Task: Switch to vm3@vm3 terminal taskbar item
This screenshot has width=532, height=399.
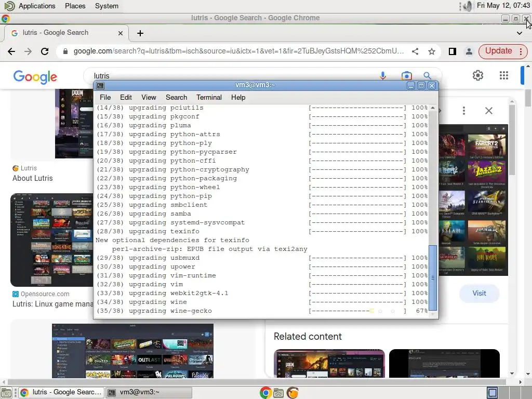Action: point(149,393)
